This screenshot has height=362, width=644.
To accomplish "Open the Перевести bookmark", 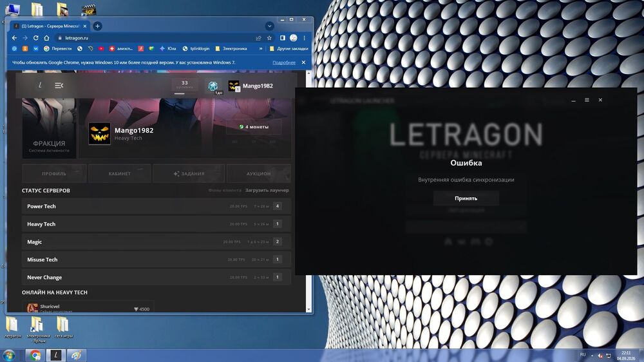I will 57,48.
